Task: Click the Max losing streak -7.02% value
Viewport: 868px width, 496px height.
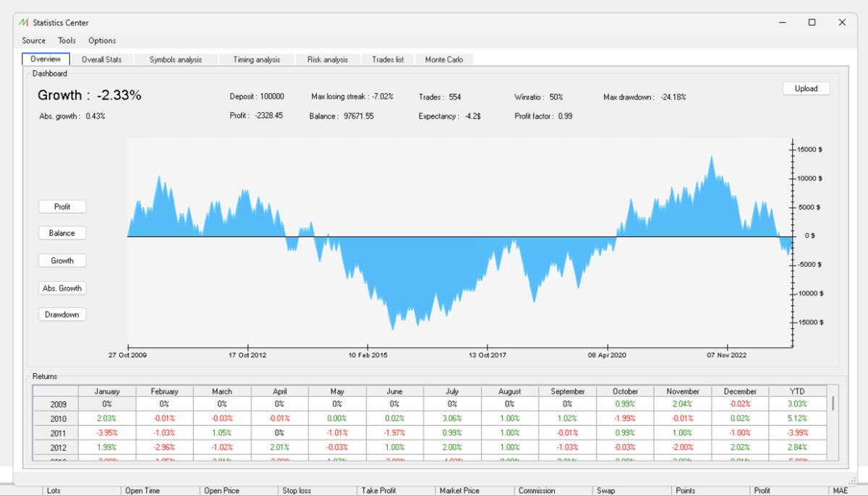Action: (x=383, y=97)
